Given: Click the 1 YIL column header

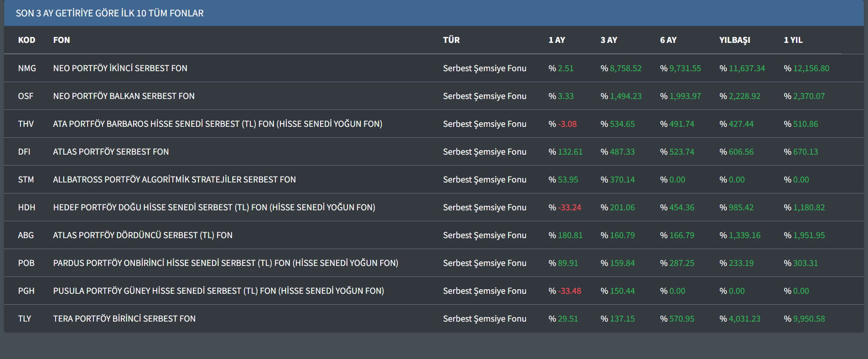Looking at the screenshot, I should [793, 40].
